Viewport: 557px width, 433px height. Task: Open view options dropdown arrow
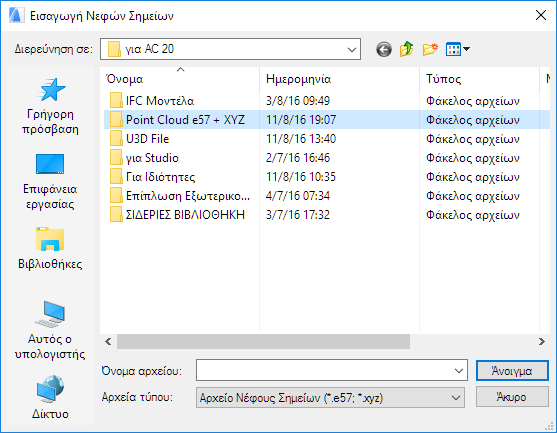(466, 49)
